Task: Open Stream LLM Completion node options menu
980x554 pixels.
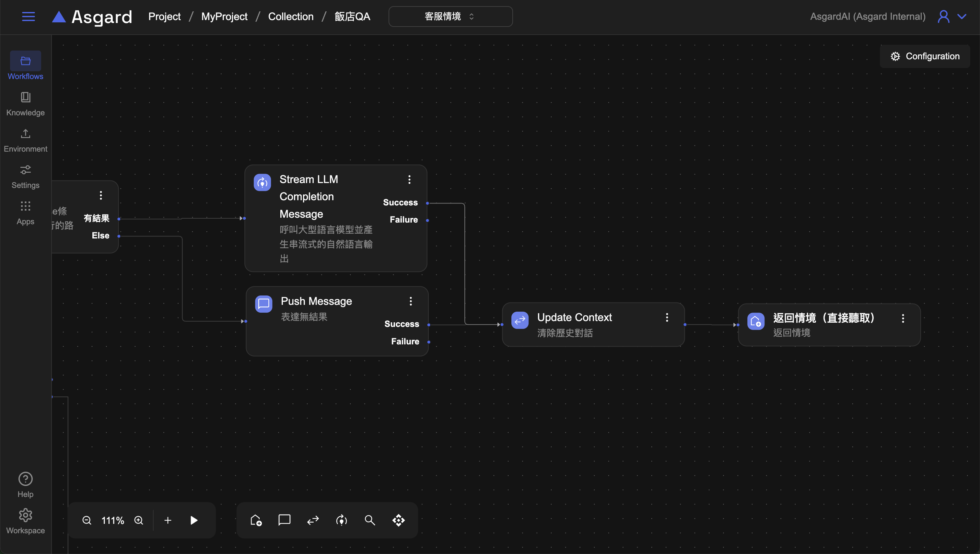Action: coord(410,179)
